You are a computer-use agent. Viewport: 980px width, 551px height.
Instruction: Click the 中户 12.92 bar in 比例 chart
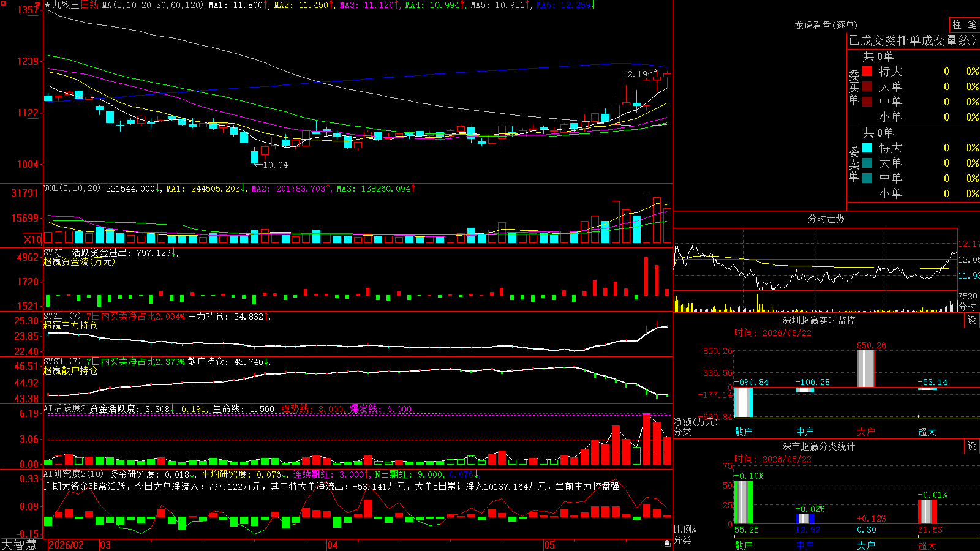805,519
